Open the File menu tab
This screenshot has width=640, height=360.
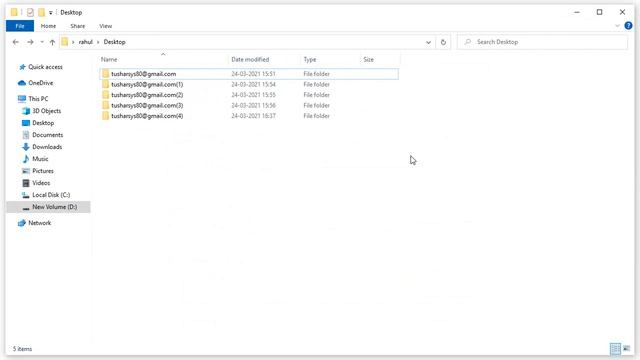click(x=20, y=26)
